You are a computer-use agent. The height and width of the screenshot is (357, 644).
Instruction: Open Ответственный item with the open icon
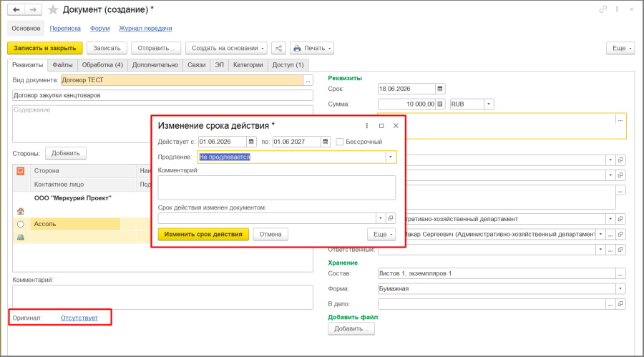pyautogui.click(x=620, y=250)
